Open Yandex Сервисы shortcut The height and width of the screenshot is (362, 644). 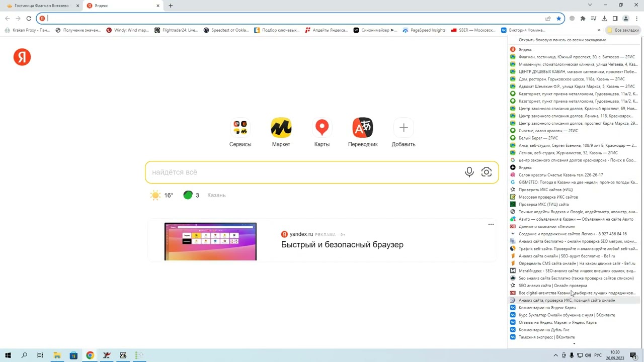coord(240,133)
